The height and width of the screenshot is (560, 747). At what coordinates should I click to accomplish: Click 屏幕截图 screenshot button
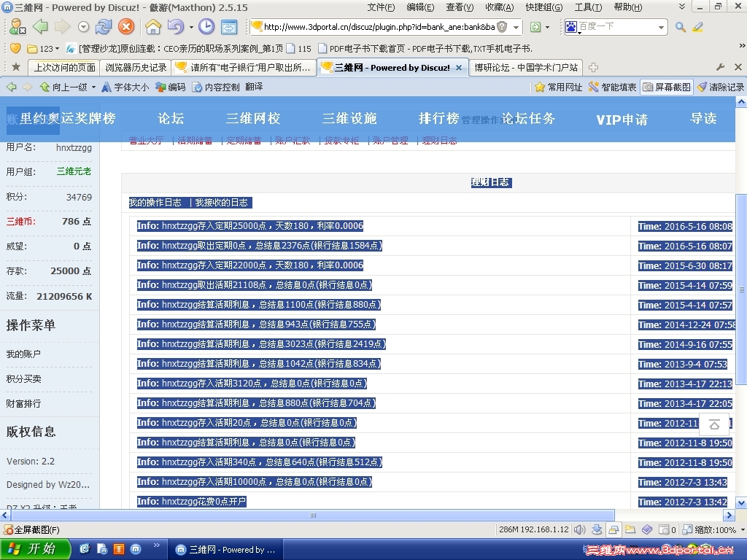pyautogui.click(x=667, y=87)
